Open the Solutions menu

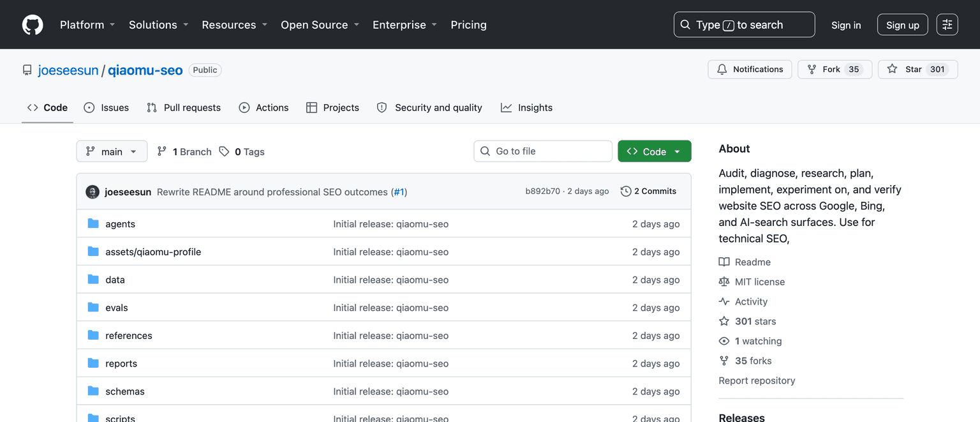tap(159, 25)
